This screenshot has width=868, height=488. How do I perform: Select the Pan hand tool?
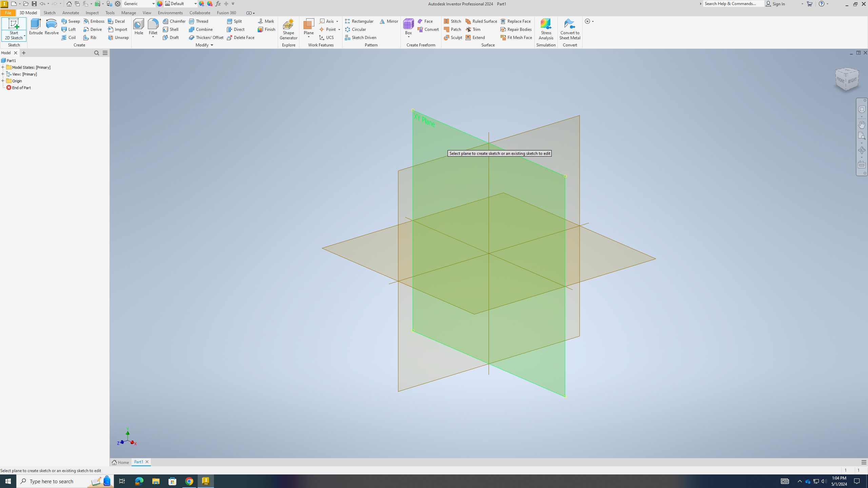(862, 124)
